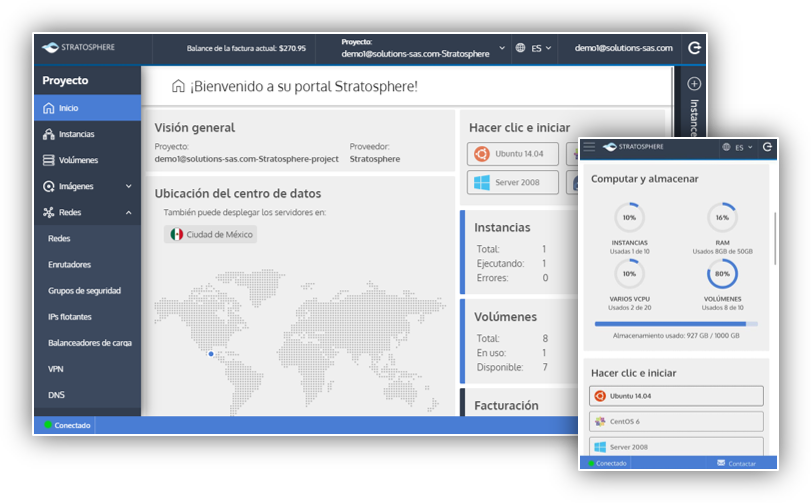This screenshot has height=503, width=811.
Task: Select Enrutadores submenu entry
Action: pos(69,265)
